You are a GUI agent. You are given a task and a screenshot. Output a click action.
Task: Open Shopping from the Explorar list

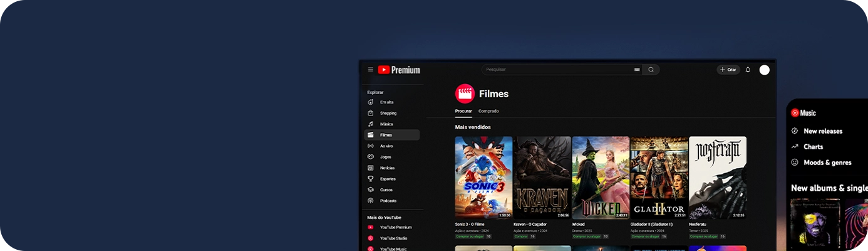(x=388, y=113)
